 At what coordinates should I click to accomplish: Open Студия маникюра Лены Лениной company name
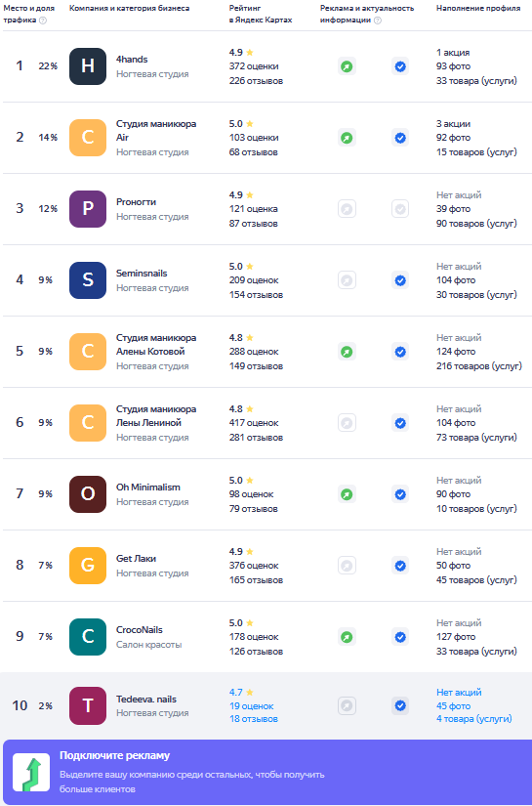[156, 416]
